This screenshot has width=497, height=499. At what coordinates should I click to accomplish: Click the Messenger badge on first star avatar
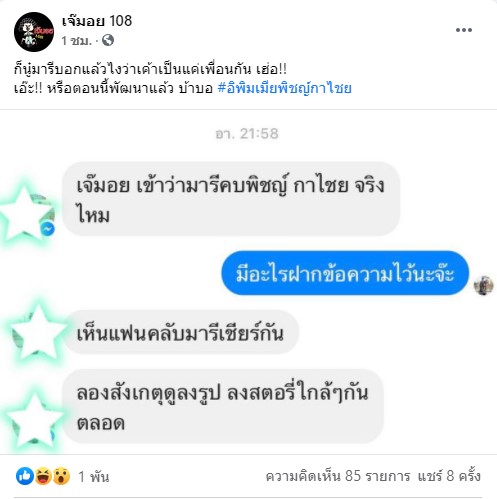coord(48,229)
